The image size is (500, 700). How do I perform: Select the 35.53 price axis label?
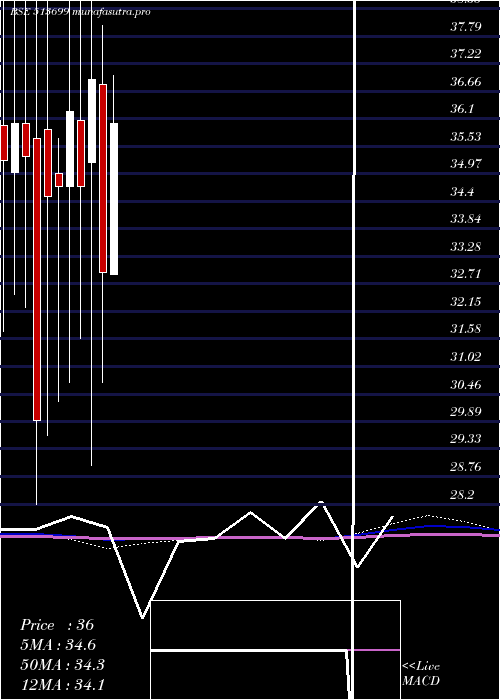pyautogui.click(x=466, y=137)
